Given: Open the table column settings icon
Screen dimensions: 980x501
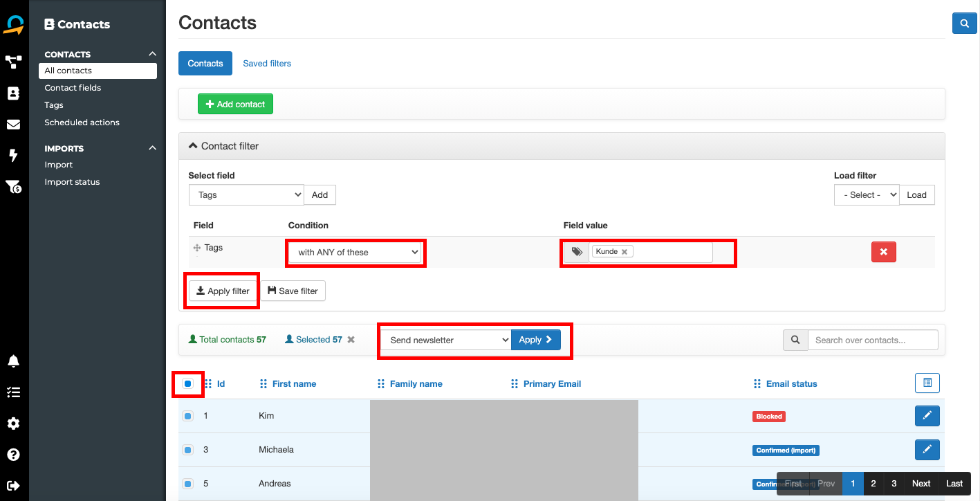Looking at the screenshot, I should (927, 383).
